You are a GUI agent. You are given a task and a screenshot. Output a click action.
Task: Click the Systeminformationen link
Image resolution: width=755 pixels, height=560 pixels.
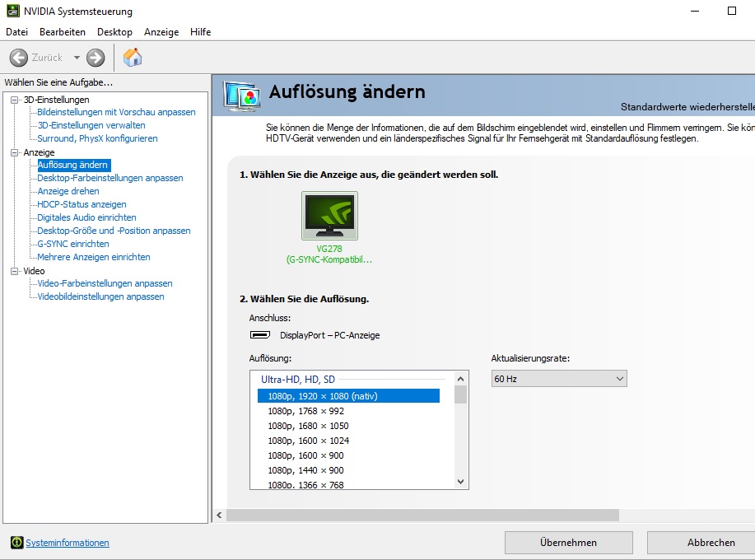click(x=68, y=543)
